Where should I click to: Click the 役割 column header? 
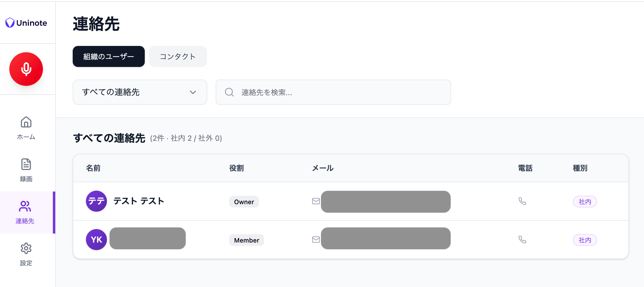(x=236, y=168)
